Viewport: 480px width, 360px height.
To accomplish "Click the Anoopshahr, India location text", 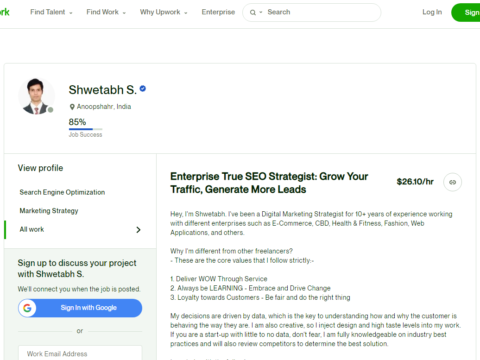I will pos(104,107).
